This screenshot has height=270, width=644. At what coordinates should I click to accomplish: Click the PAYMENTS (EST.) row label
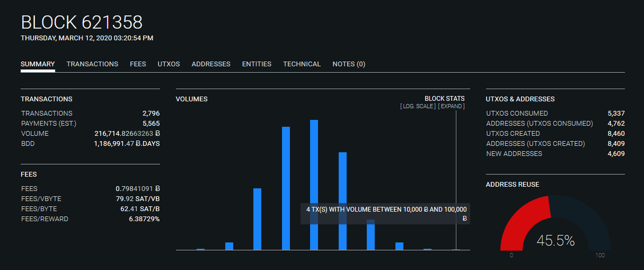click(x=49, y=123)
